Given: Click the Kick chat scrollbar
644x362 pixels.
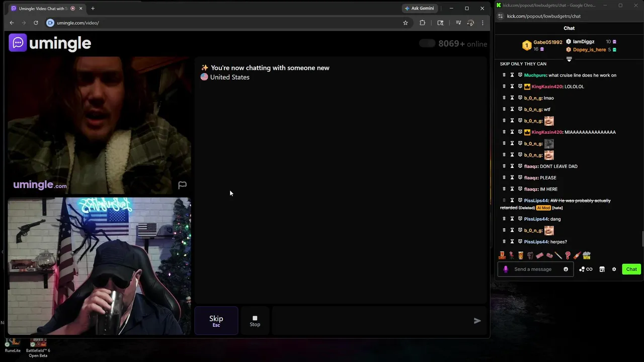Looking at the screenshot, I should pos(642,239).
